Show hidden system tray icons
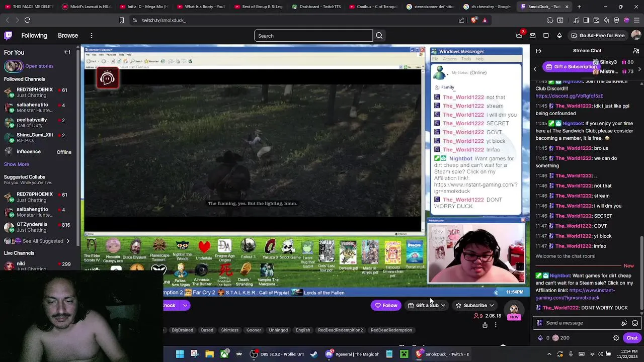 pos(549,354)
